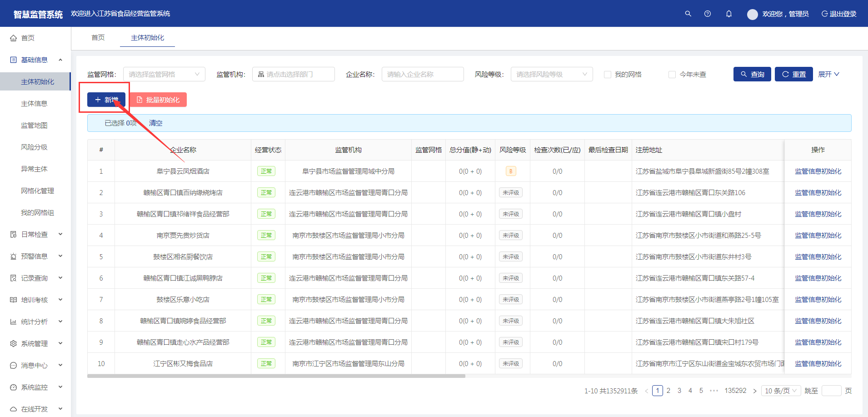This screenshot has width=868, height=417.
Task: Open notifications bell icon
Action: pos(729,14)
